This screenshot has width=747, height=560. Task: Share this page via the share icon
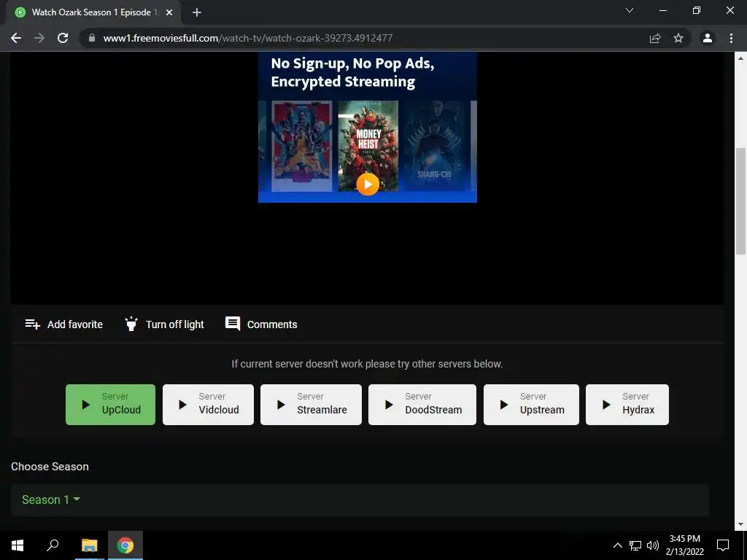tap(655, 38)
